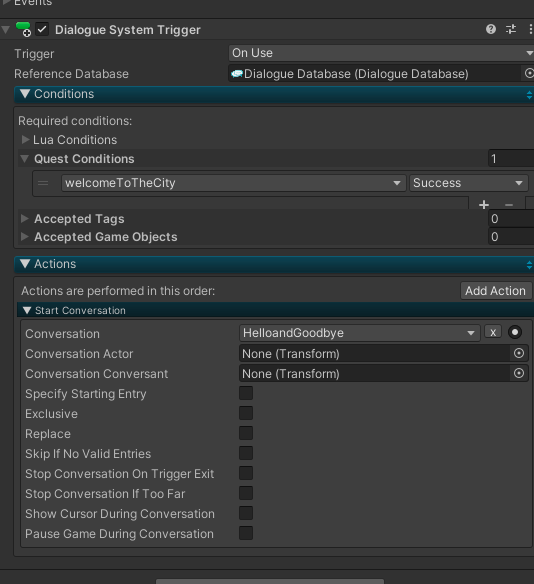Enable Pause Game During Conversation
The height and width of the screenshot is (584, 534).
[x=246, y=533]
